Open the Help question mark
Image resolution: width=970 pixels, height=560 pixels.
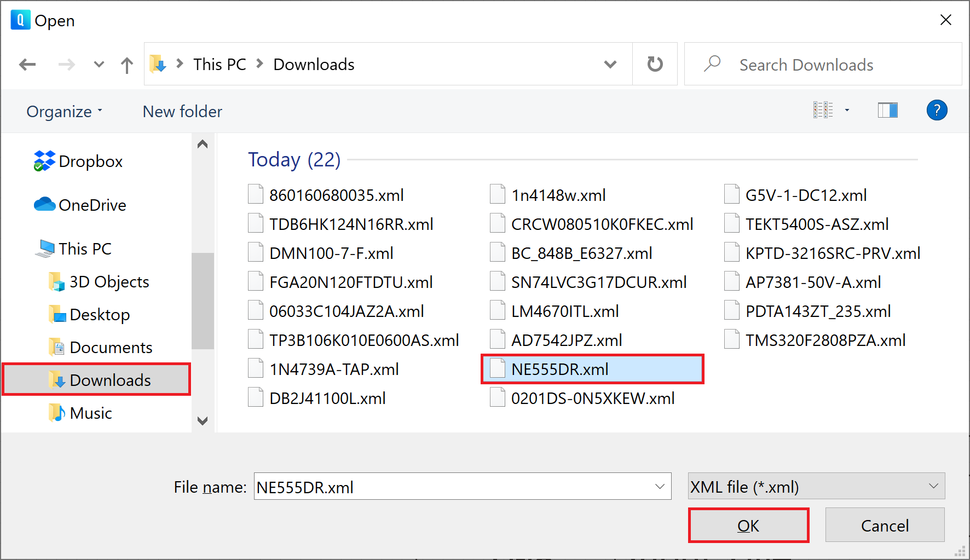937,110
